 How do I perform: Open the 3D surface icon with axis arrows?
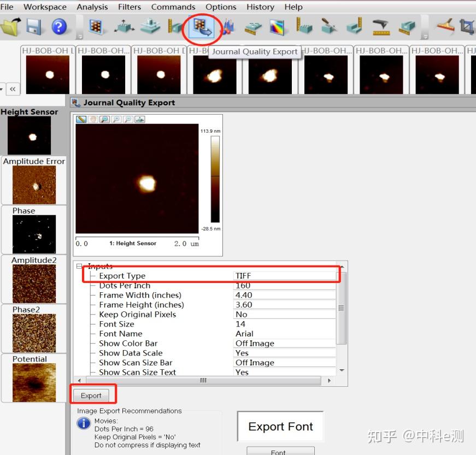point(124,27)
